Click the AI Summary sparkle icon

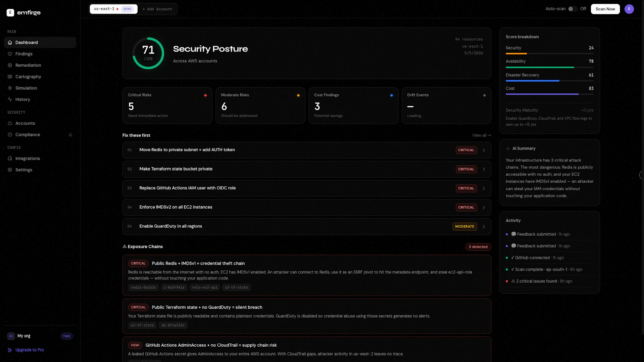(x=508, y=148)
